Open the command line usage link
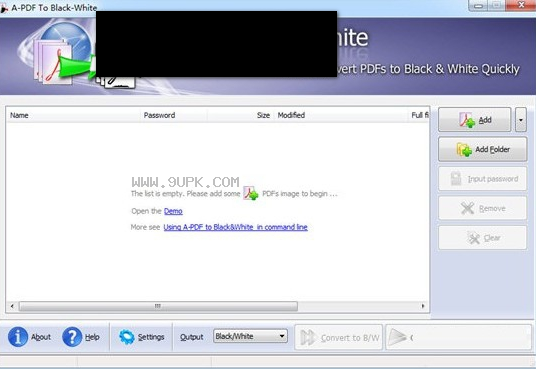The height and width of the screenshot is (369, 536). pyautogui.click(x=236, y=227)
